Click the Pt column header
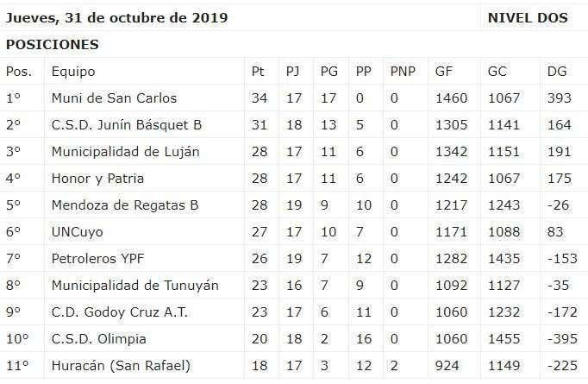Screen dimensions: 588x384 tap(258, 72)
